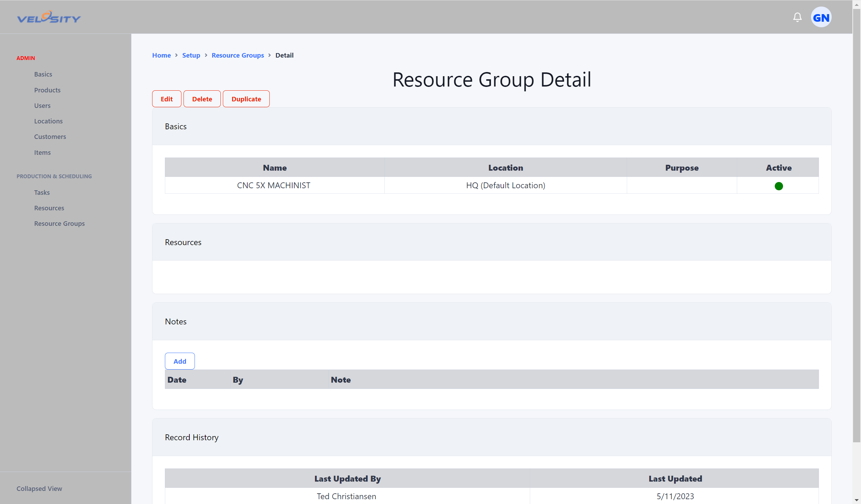The height and width of the screenshot is (504, 861).
Task: Click the Date column header in Notes
Action: click(x=198, y=380)
